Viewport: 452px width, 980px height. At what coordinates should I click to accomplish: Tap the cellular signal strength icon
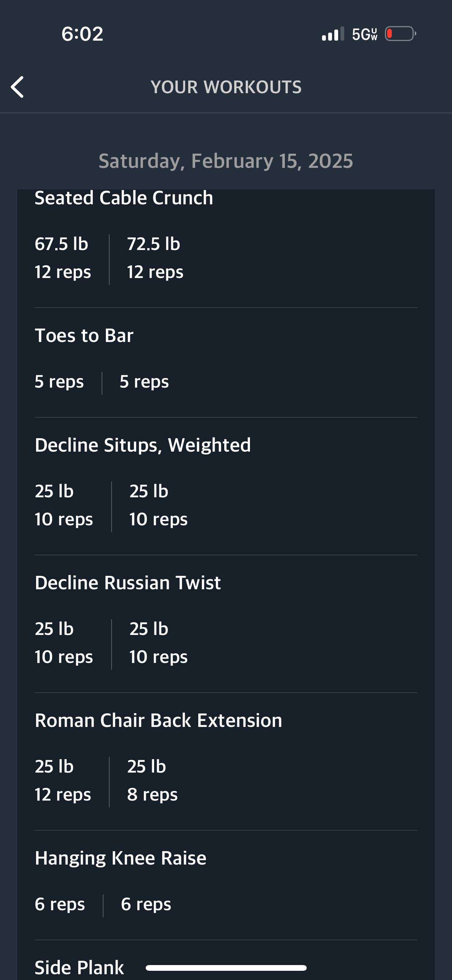[x=333, y=34]
